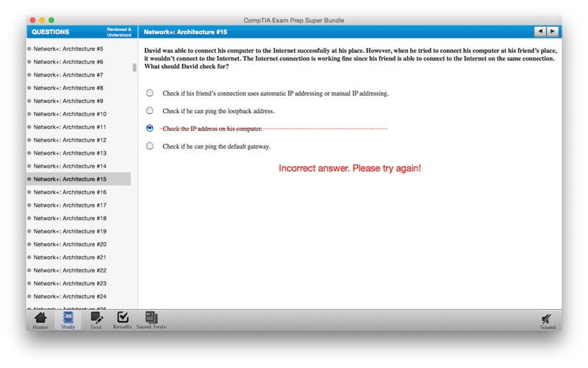Open the Home icon in bottom toolbar
The height and width of the screenshot is (368, 588).
(x=40, y=319)
